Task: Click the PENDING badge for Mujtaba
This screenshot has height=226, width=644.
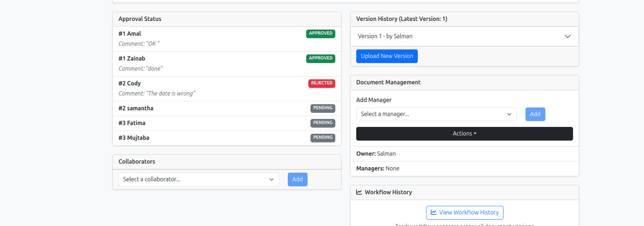Action: [x=323, y=138]
